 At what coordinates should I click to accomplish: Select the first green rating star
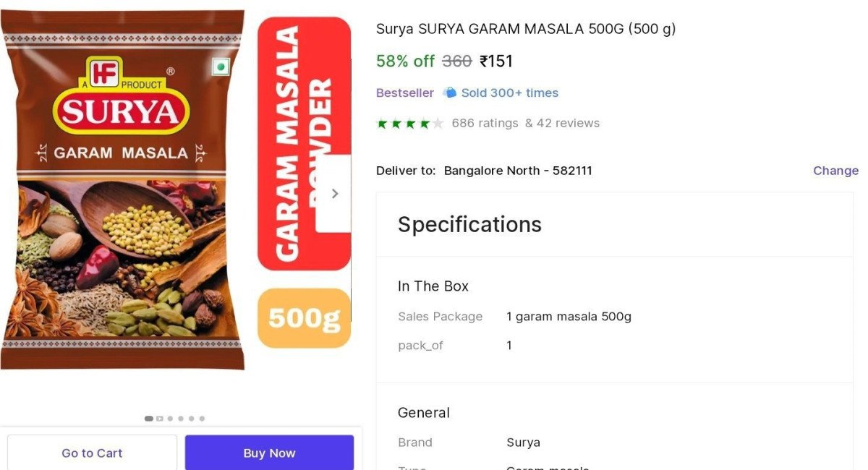pyautogui.click(x=382, y=124)
